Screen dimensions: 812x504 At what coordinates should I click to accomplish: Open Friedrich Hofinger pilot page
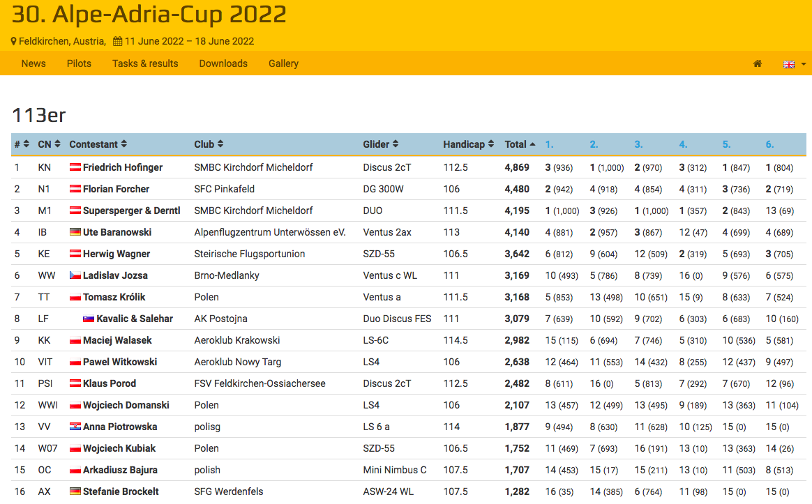[x=123, y=167]
